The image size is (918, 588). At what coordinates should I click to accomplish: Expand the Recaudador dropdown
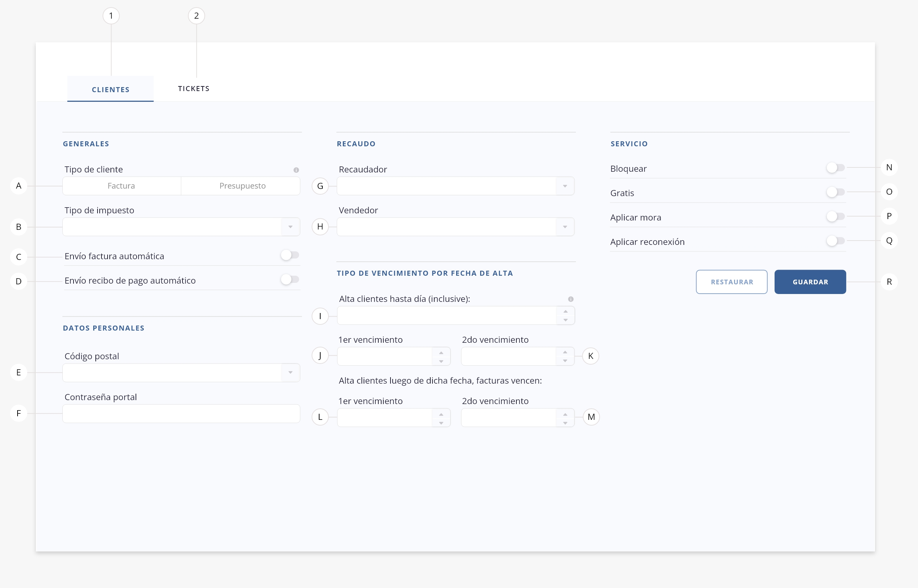(x=565, y=186)
